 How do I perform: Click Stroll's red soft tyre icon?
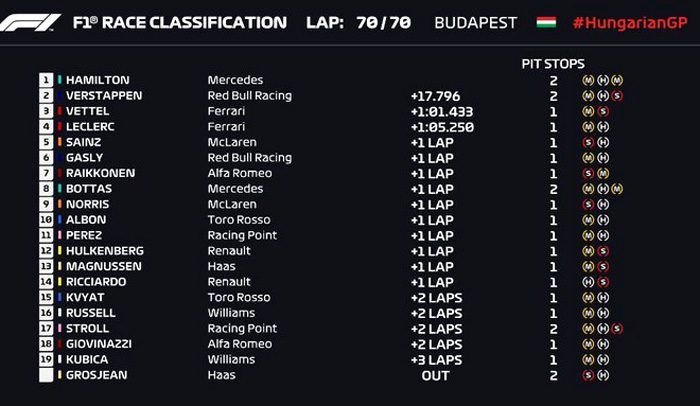point(617,328)
